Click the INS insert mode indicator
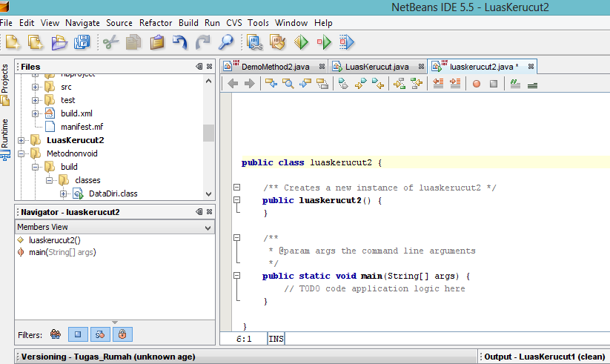The image size is (610, 364). 276,339
